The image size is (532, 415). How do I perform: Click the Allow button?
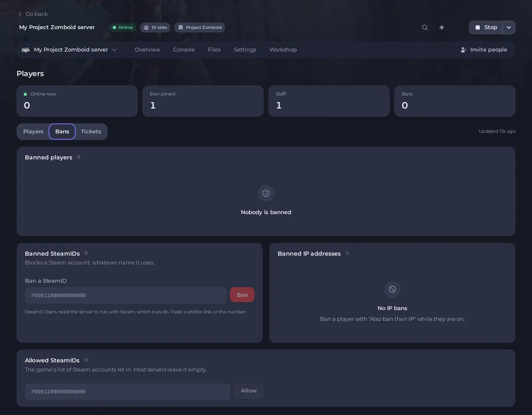(249, 391)
